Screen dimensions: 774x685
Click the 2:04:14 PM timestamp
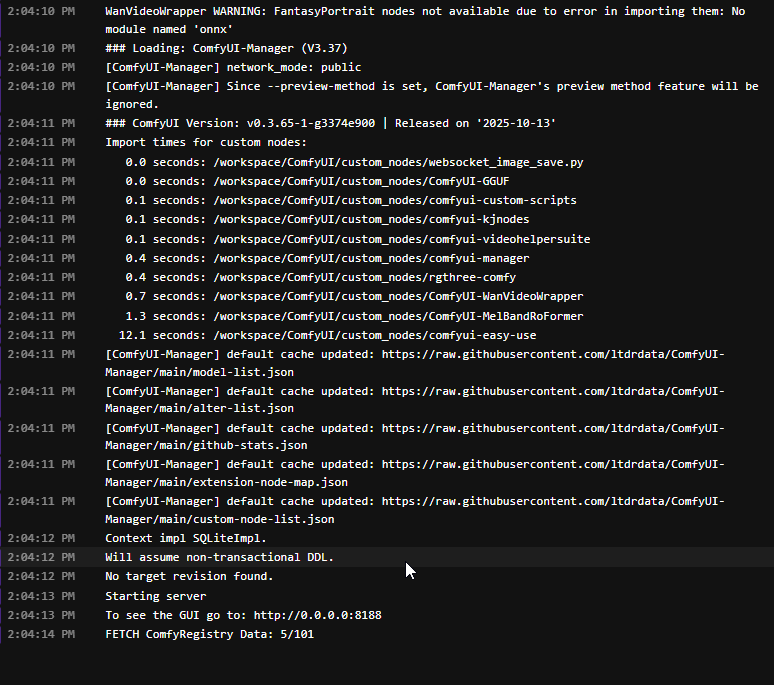click(40, 634)
